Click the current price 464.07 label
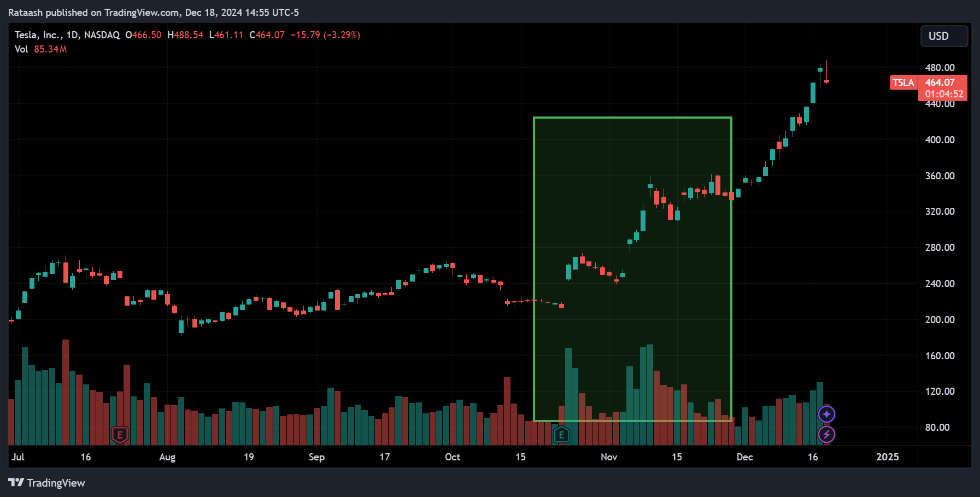This screenshot has width=980, height=497. [x=940, y=83]
